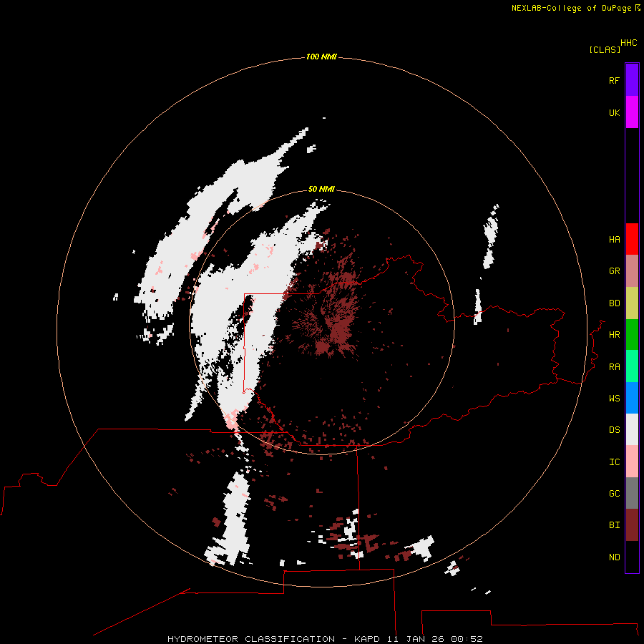Select the GR legend color block

point(632,271)
